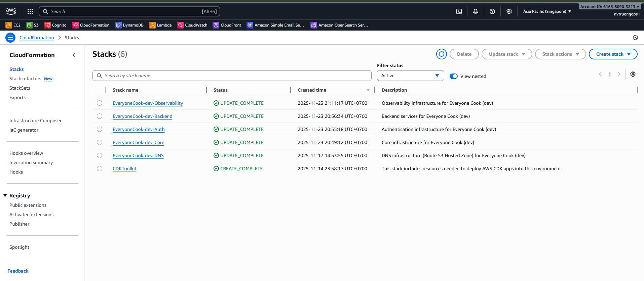644x281 pixels.
Task: Open Lambda bookmark shortcut
Action: 160,25
